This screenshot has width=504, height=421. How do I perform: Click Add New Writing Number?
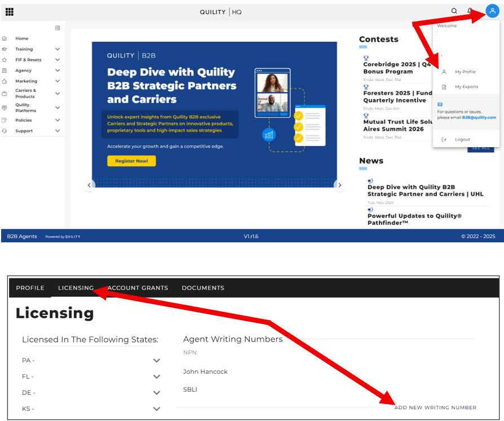[435, 407]
